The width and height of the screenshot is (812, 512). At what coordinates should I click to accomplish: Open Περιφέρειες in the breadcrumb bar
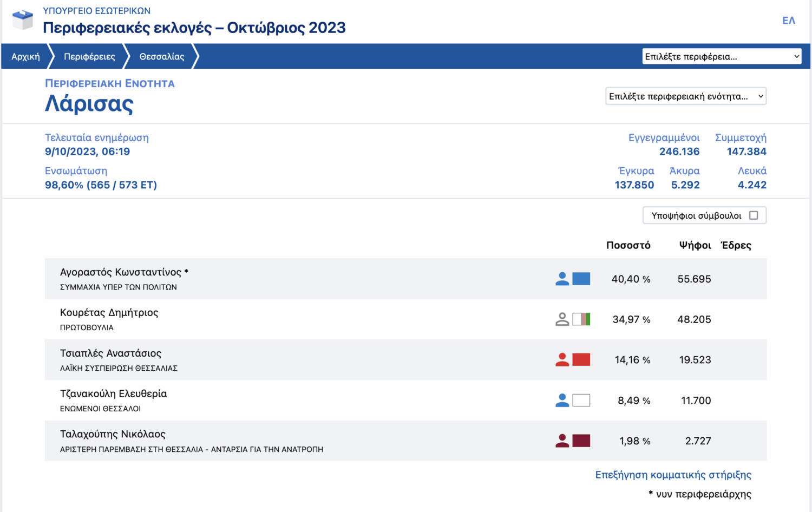click(x=89, y=56)
